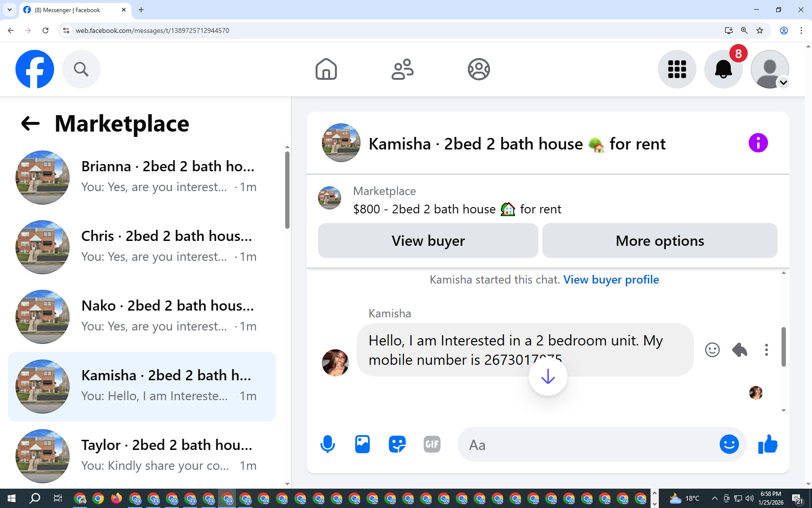Image resolution: width=812 pixels, height=508 pixels.
Task: Open the site information icon in address bar
Action: 66,30
